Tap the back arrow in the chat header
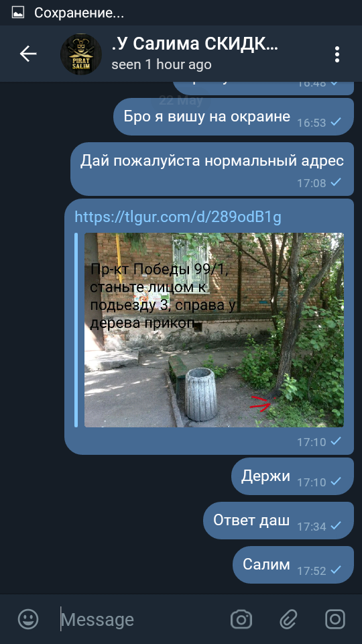The width and height of the screenshot is (362, 644). pos(28,54)
